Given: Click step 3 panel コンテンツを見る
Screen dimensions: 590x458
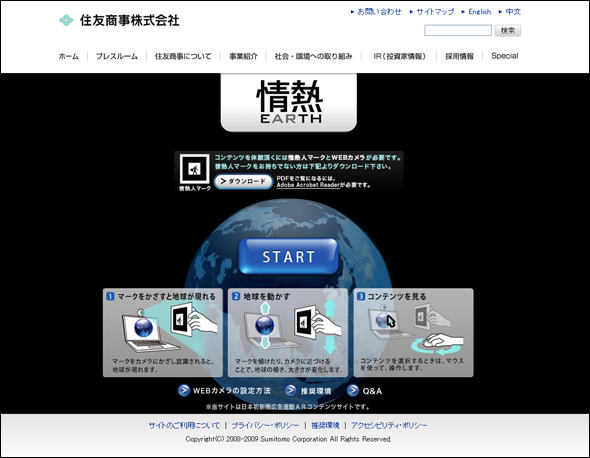Looking at the screenshot, I should pos(414,333).
